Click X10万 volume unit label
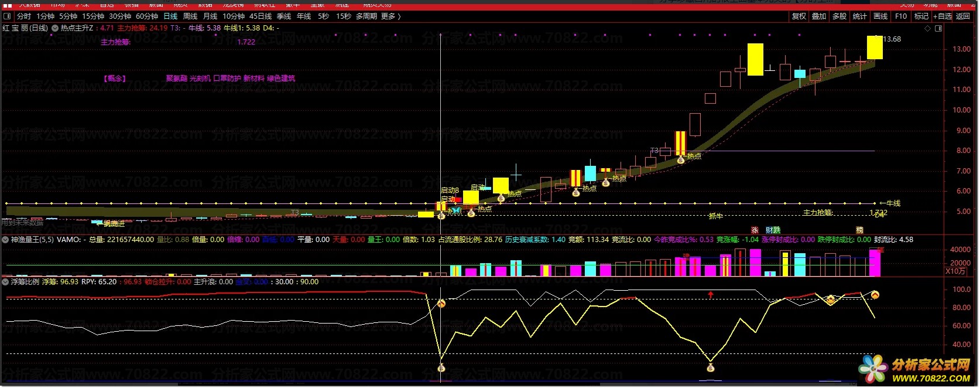The image size is (980, 388). click(956, 271)
